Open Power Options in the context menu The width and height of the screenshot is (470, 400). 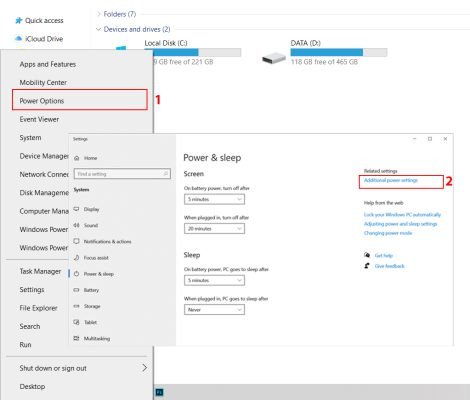click(x=80, y=101)
